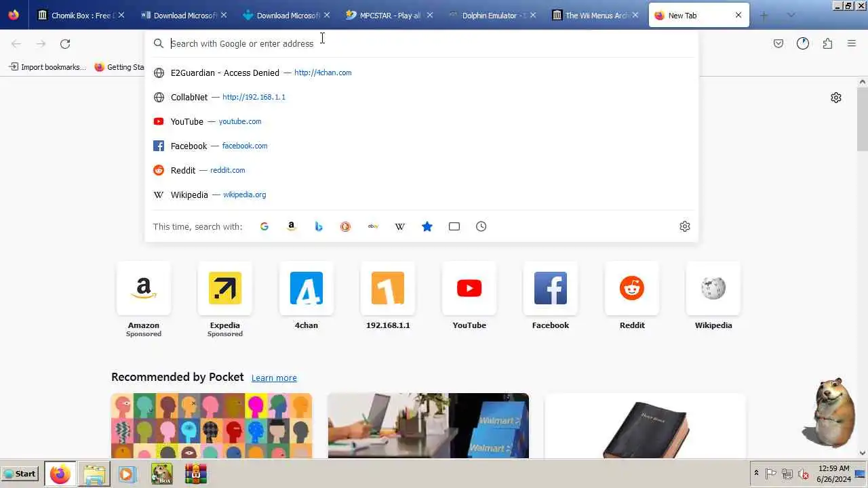This screenshot has width=868, height=488.
Task: Expand the list all tabs dropdown
Action: [x=791, y=15]
